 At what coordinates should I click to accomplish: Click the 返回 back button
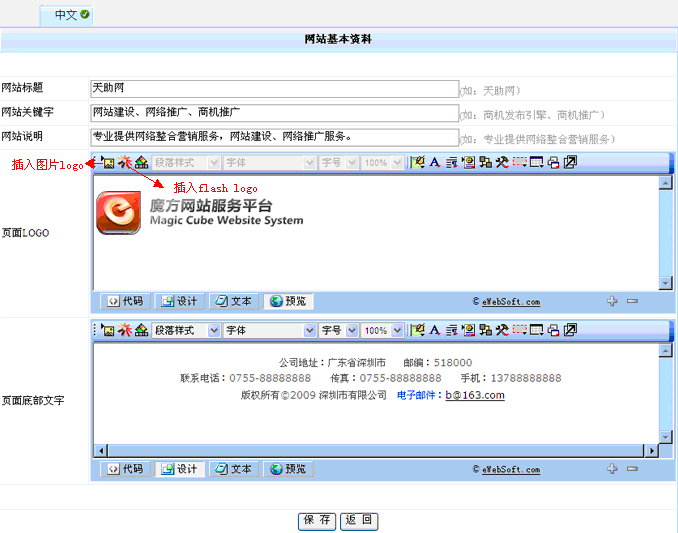pos(359,521)
